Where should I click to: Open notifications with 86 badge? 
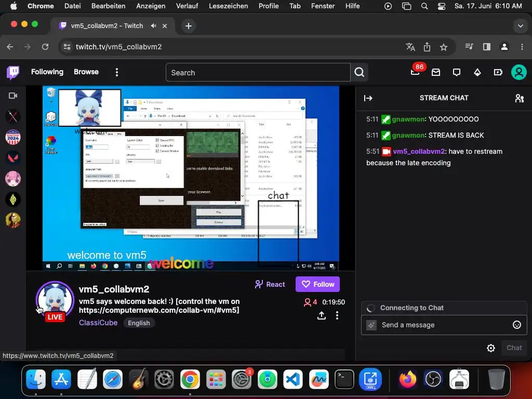pos(415,71)
